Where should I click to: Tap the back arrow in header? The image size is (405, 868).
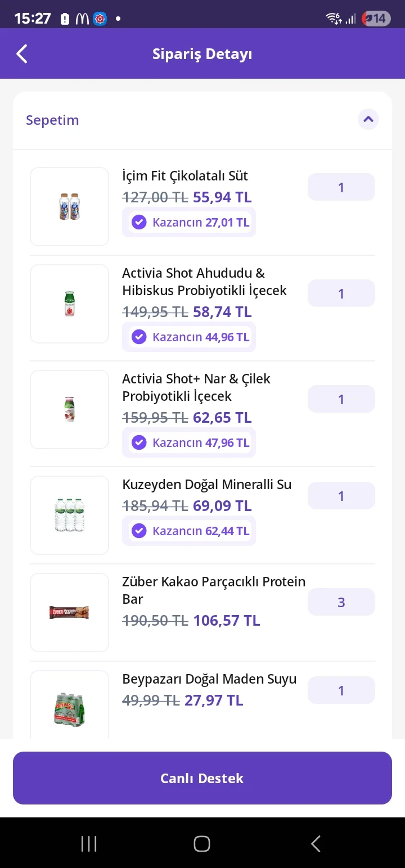(22, 54)
